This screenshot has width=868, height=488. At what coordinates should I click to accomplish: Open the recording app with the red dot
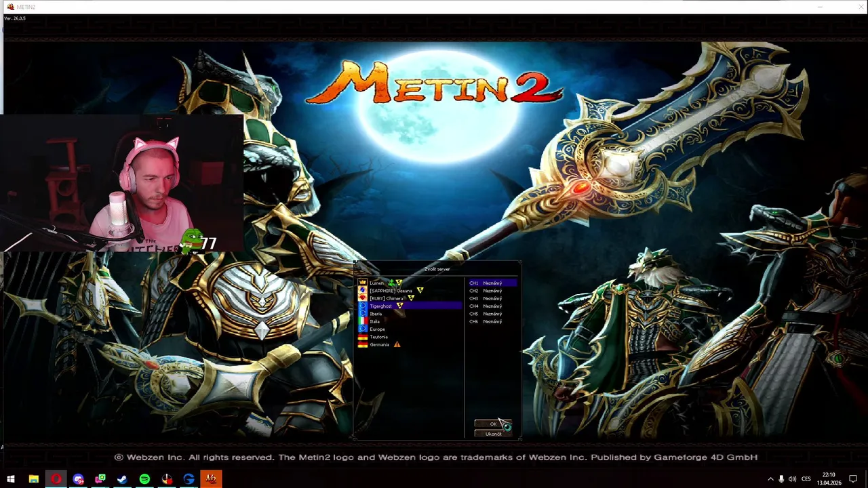tap(167, 479)
